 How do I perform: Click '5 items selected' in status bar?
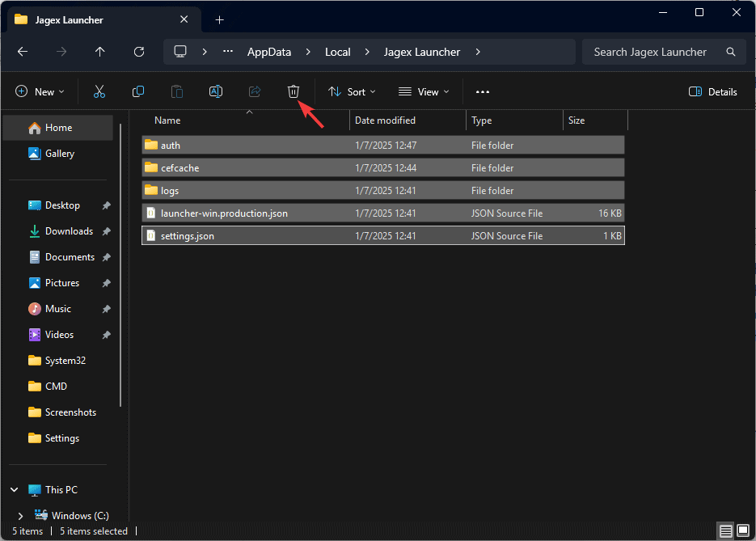click(x=94, y=531)
